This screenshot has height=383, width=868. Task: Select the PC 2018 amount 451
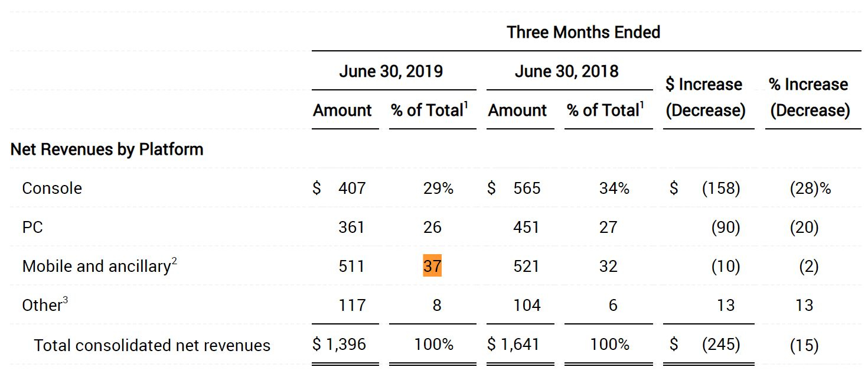point(526,227)
